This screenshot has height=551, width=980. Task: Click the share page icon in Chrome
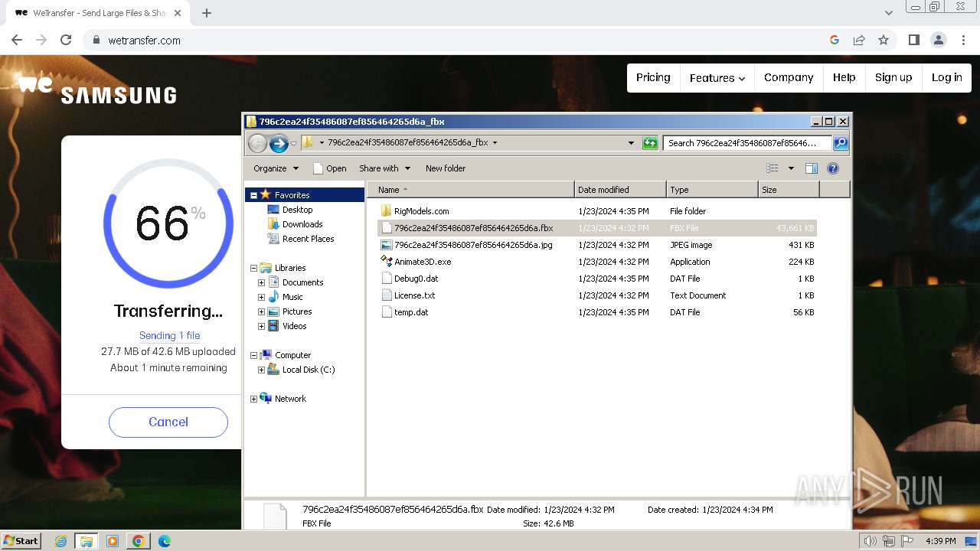tap(859, 40)
